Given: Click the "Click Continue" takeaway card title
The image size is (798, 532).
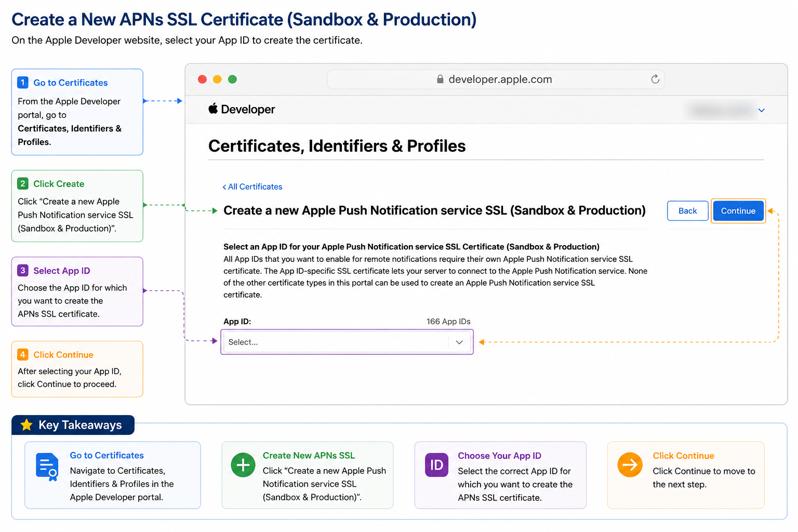Looking at the screenshot, I should coord(683,456).
